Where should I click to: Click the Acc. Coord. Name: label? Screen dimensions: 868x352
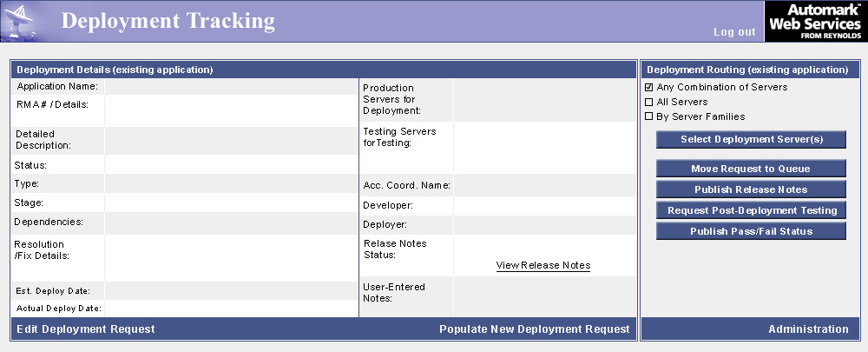point(407,185)
